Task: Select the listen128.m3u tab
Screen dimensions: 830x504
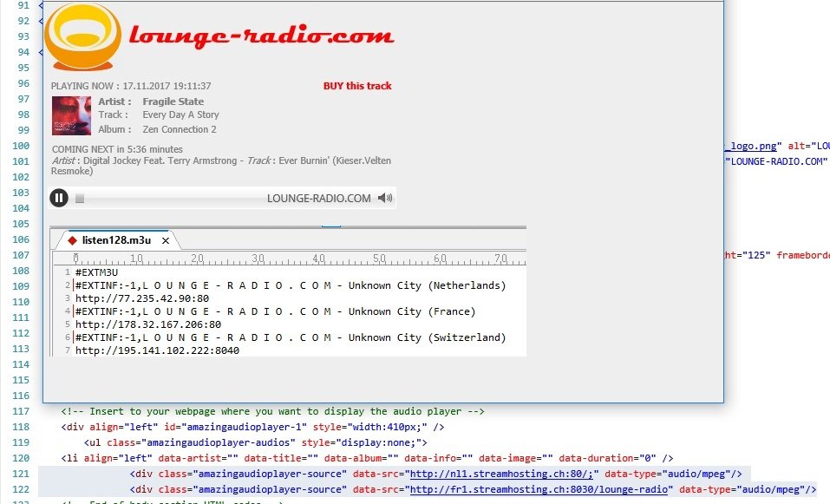Action: [x=116, y=240]
